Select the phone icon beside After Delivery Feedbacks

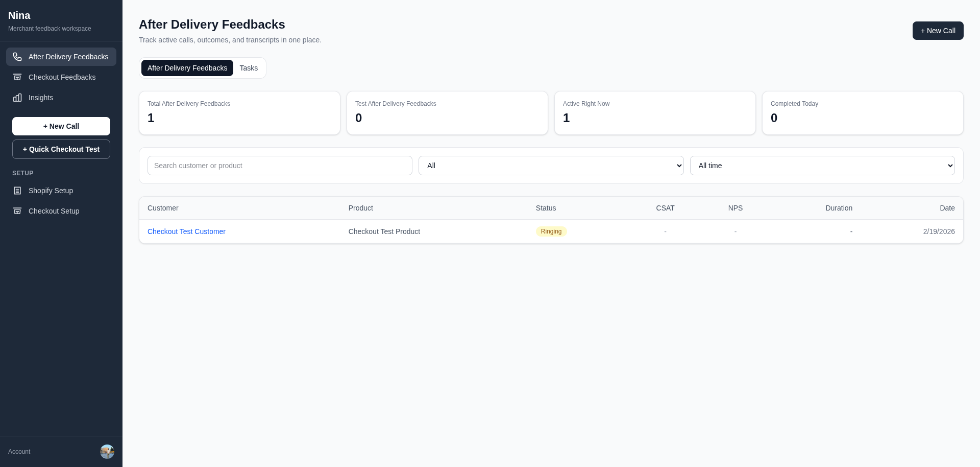(x=17, y=57)
